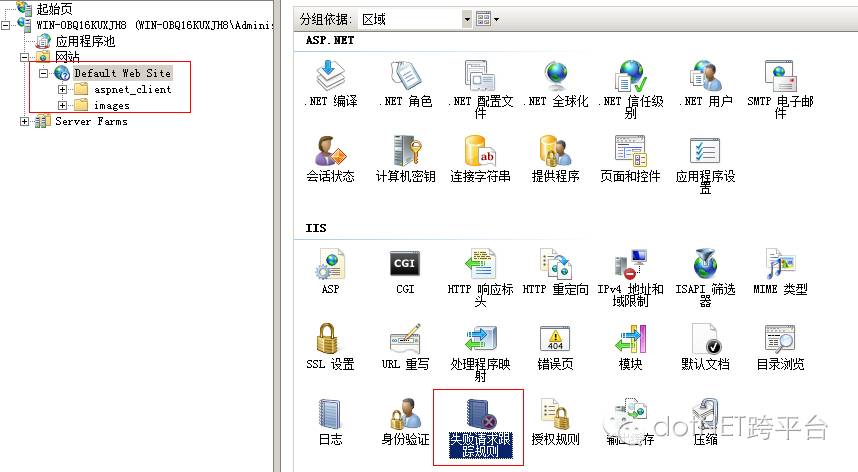Collapse the Default Web Site node
This screenshot has height=472, width=858.
click(x=43, y=73)
